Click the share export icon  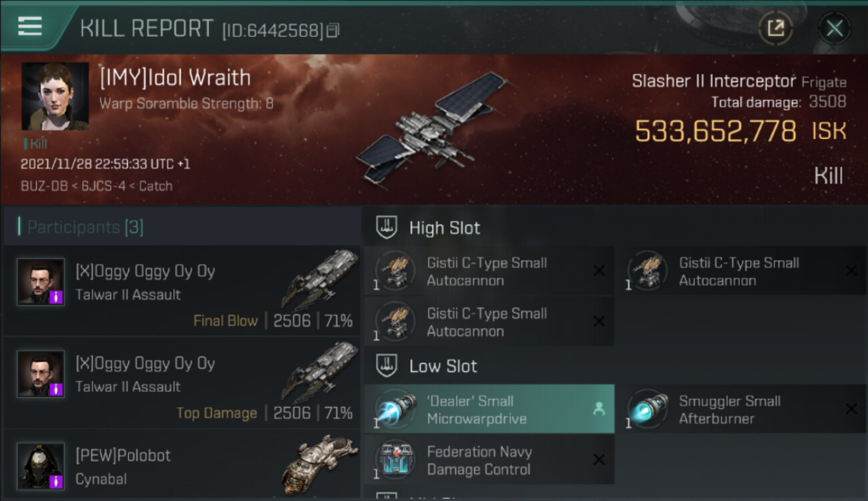776,28
